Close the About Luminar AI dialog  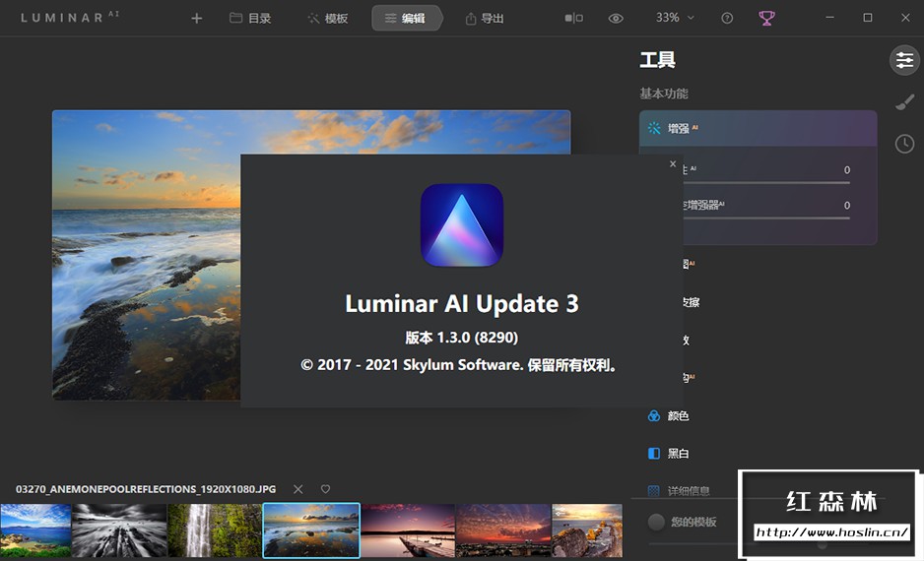673,163
